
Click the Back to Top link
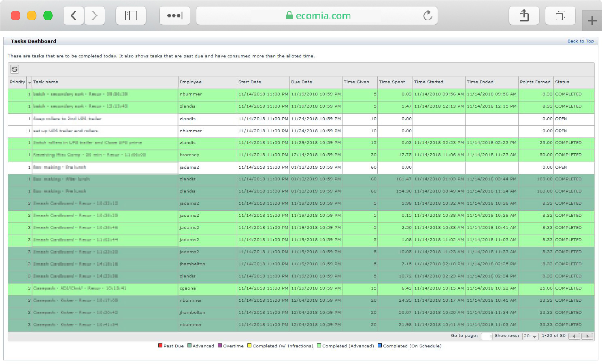580,41
